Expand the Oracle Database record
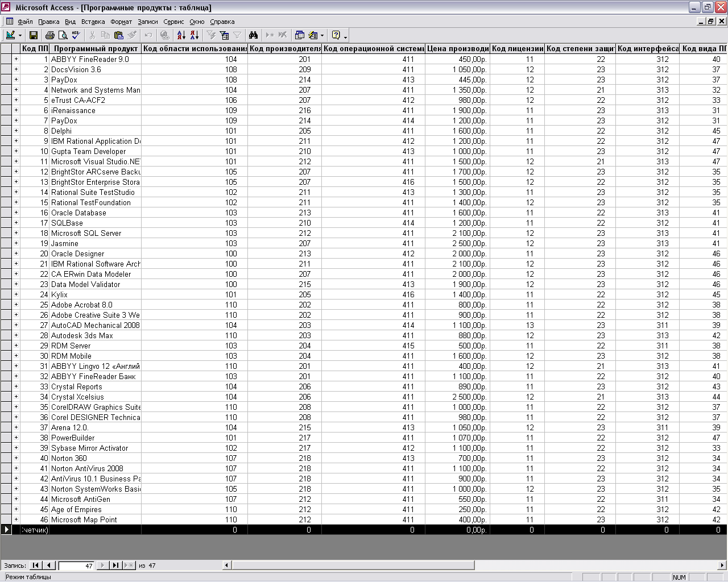728x582 pixels. pyautogui.click(x=16, y=213)
